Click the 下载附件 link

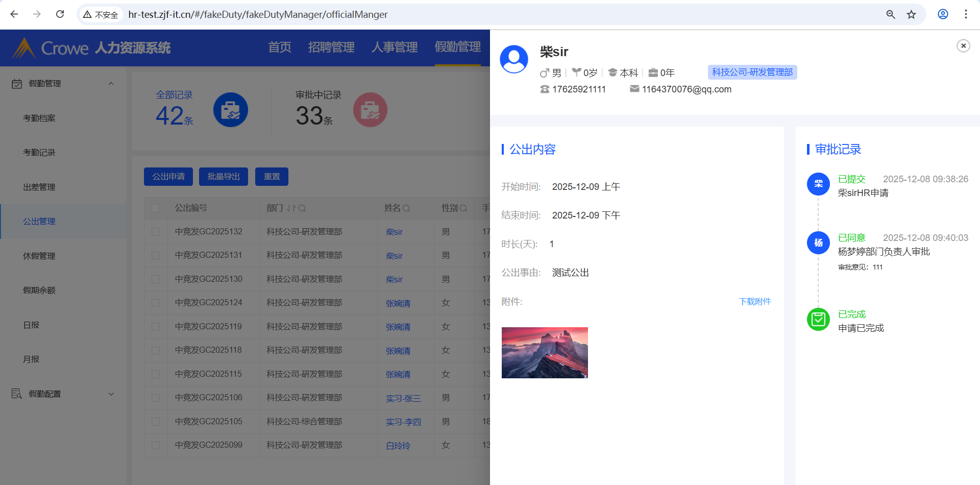[755, 302]
